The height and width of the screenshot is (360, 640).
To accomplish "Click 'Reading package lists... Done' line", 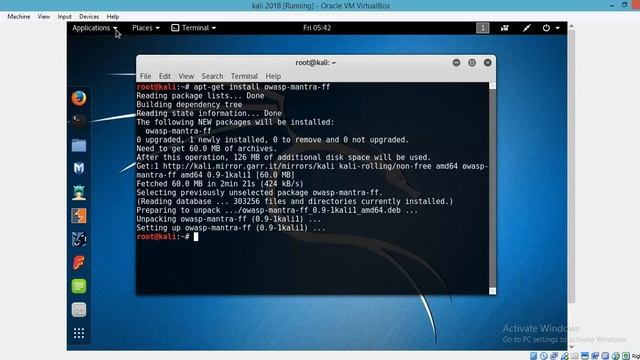I will [x=200, y=96].
